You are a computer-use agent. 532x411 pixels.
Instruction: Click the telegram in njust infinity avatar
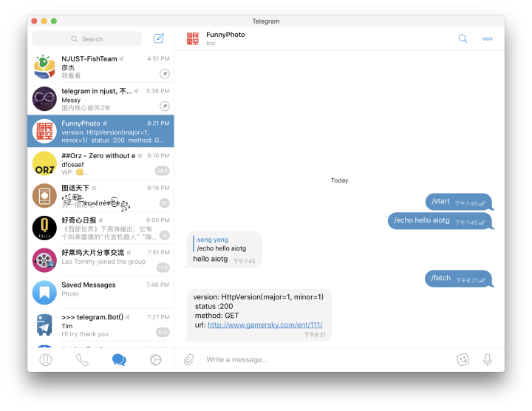click(x=44, y=99)
